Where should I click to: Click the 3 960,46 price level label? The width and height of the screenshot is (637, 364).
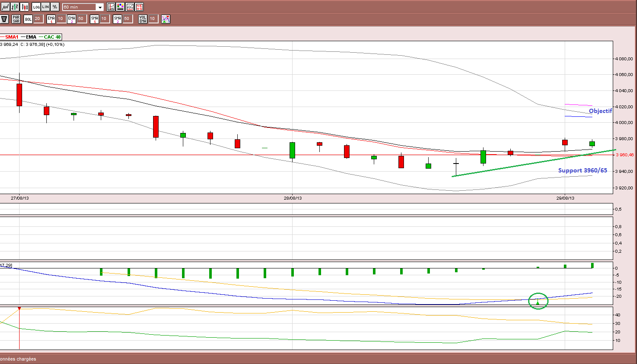(x=625, y=155)
